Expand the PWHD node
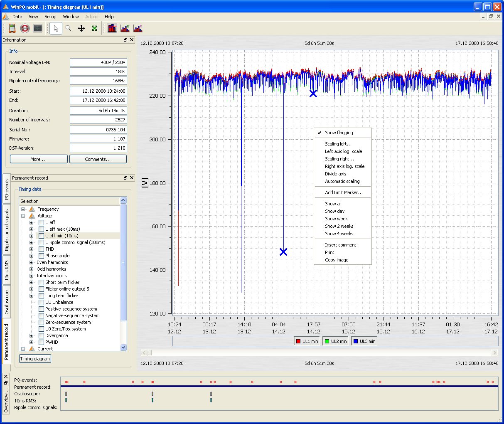This screenshot has width=504, height=424. click(x=31, y=342)
